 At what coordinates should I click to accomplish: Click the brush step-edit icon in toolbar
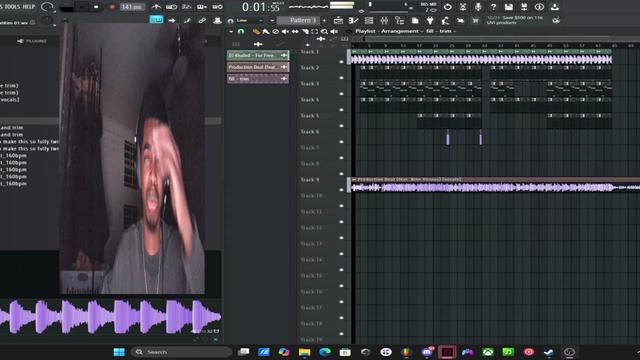187,20
